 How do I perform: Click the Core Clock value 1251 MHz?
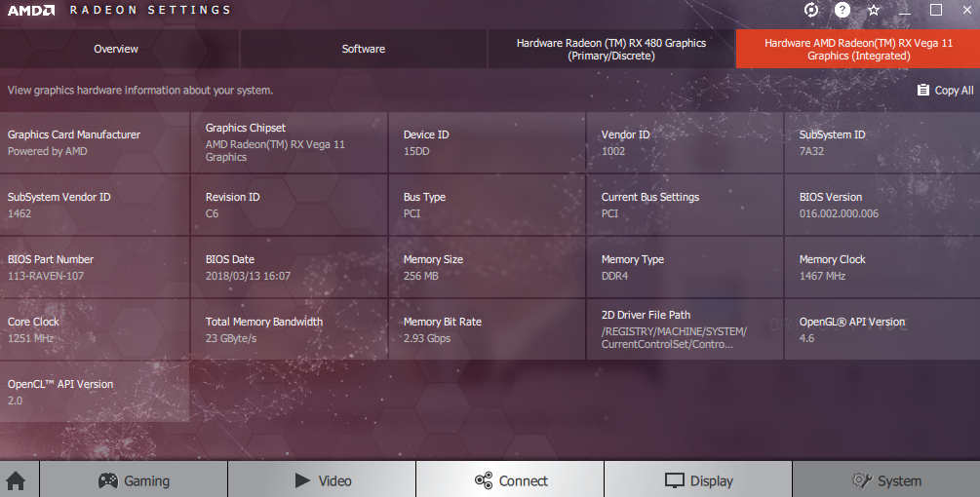coord(30,338)
